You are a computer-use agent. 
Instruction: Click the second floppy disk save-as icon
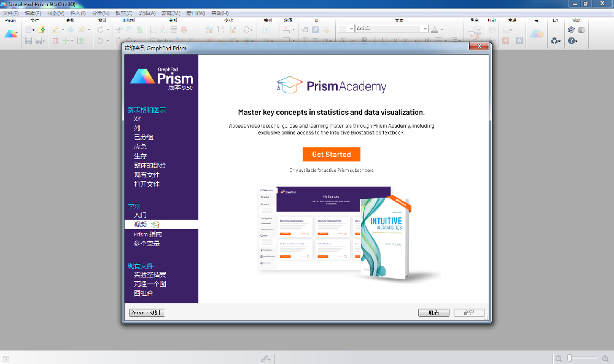(38, 41)
